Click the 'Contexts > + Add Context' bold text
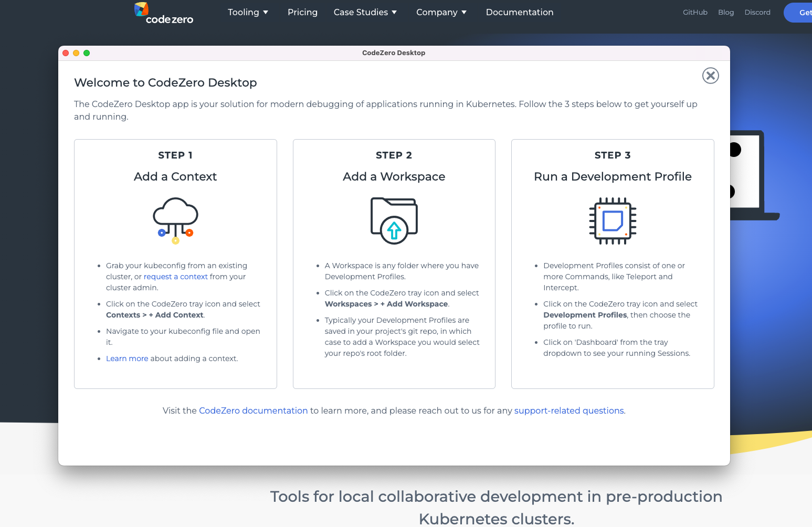Screen dimensions: 812x527 tap(155, 315)
